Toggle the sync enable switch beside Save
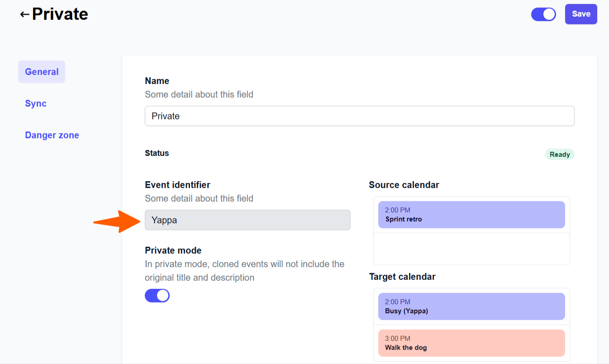The width and height of the screenshot is (609, 364). click(x=543, y=14)
